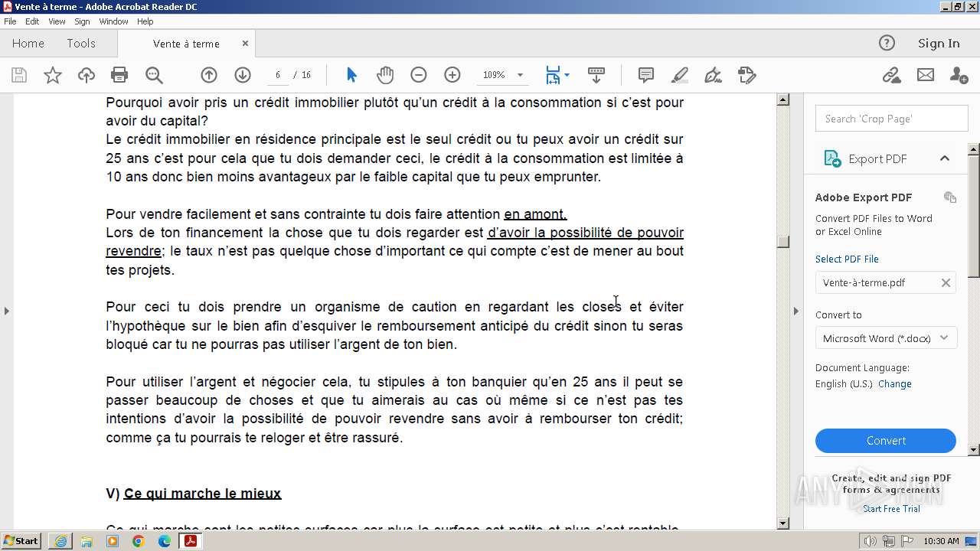Activate the Hand pan tool
The width and height of the screenshot is (980, 551).
click(x=385, y=75)
